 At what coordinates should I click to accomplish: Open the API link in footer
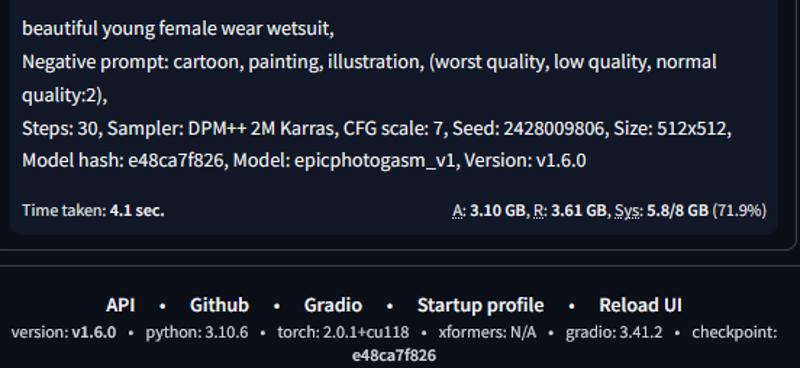[120, 305]
